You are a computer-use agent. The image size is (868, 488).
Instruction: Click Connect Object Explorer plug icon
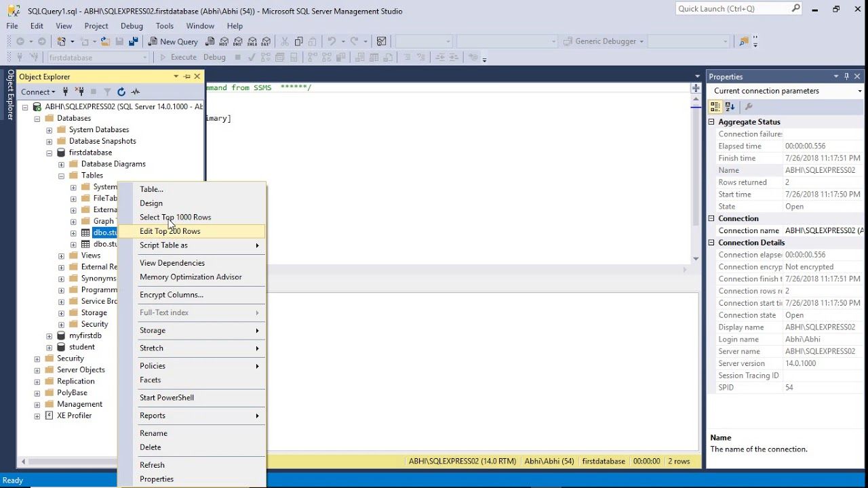(x=66, y=91)
